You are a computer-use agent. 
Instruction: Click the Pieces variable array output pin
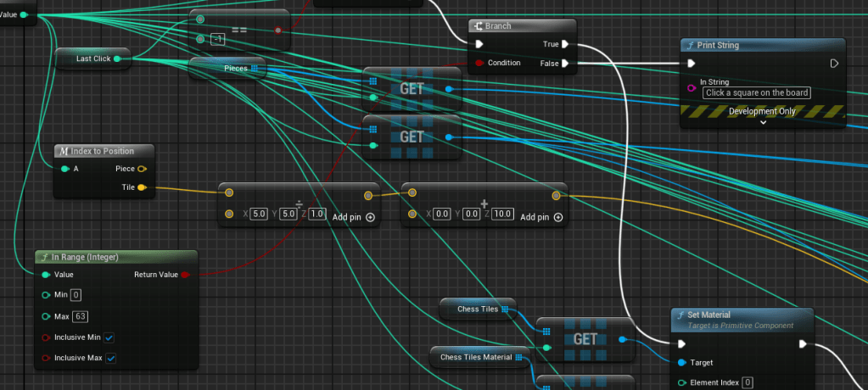point(254,69)
